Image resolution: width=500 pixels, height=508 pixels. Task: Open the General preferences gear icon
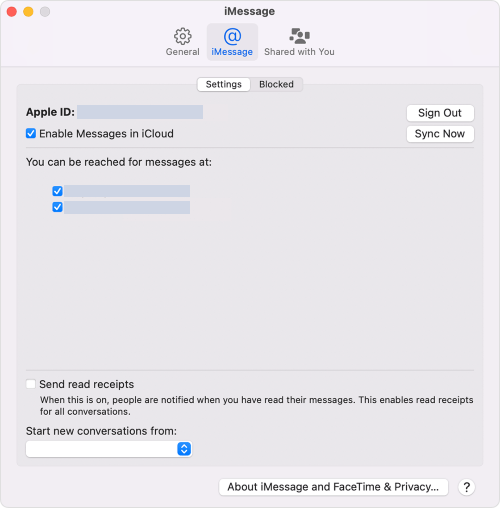coord(183,36)
